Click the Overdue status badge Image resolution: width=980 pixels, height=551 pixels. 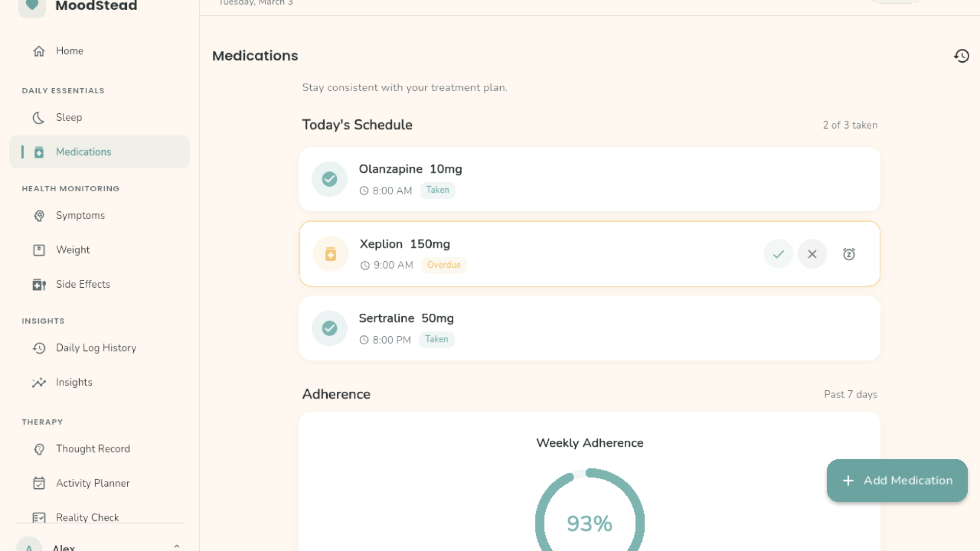click(444, 265)
